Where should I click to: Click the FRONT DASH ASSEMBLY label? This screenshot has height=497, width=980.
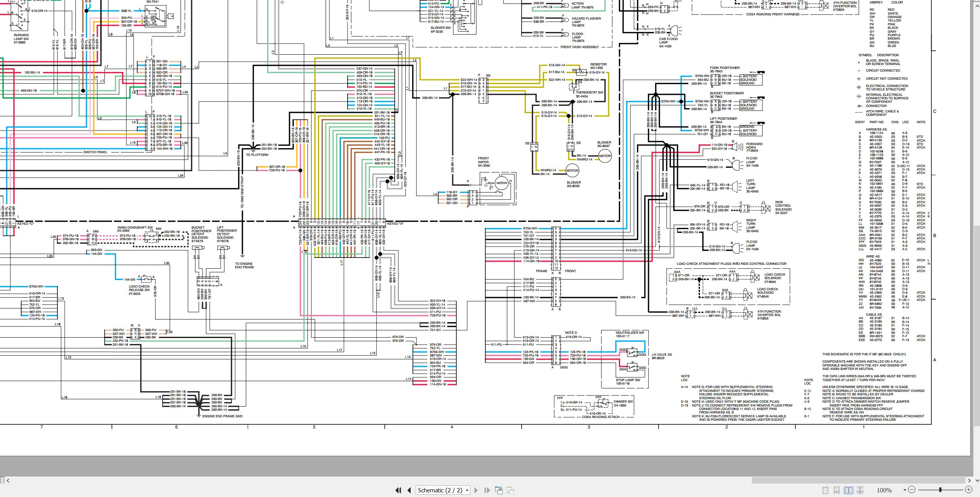580,47
